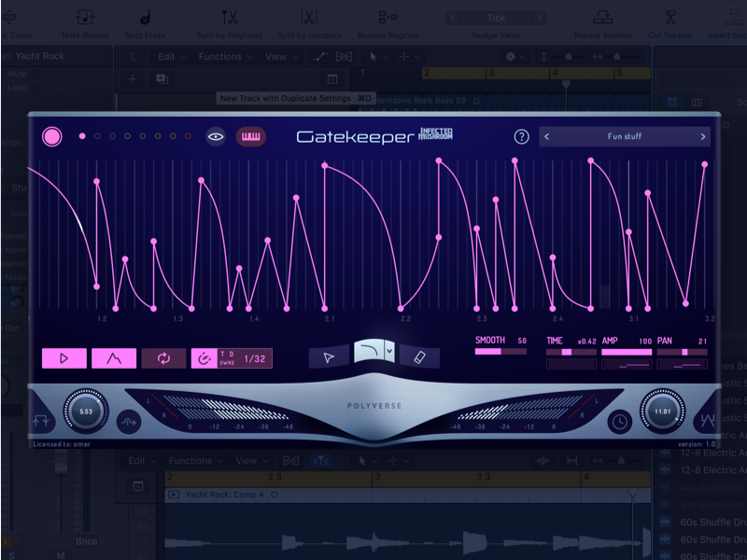Toggle the curve visibility eye icon

pyautogui.click(x=214, y=136)
